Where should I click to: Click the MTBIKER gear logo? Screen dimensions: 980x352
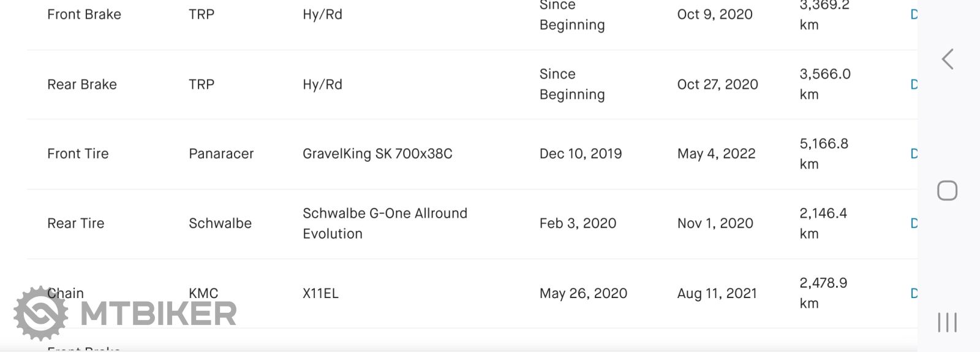click(x=40, y=313)
